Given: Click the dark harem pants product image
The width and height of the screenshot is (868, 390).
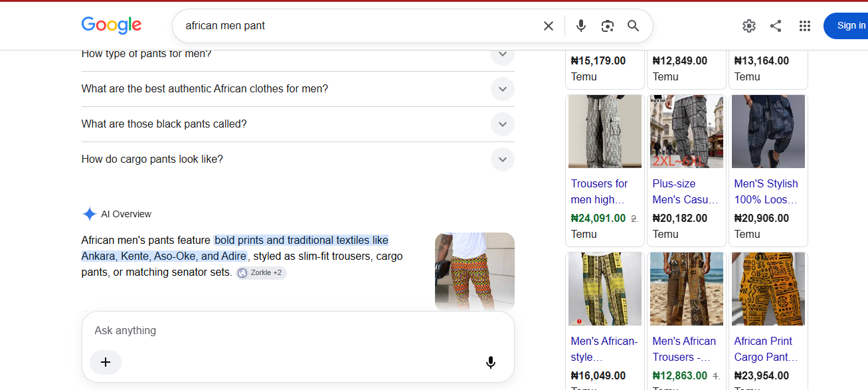Looking at the screenshot, I should (x=768, y=132).
